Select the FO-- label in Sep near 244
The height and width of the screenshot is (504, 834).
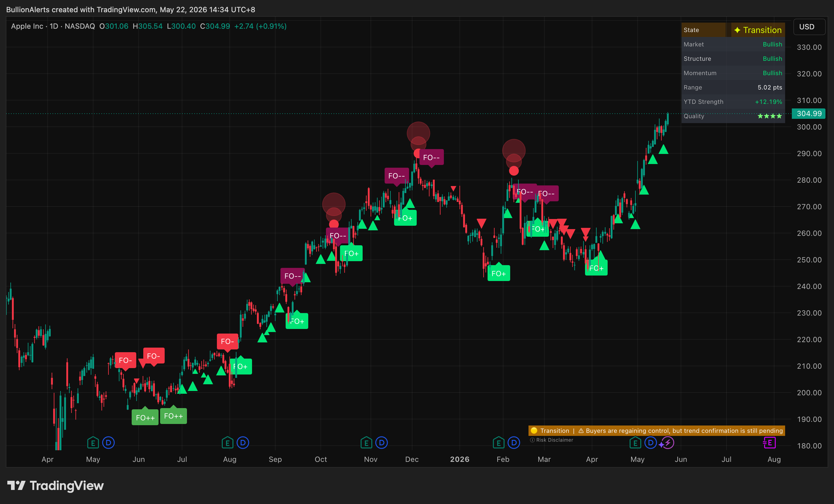point(293,276)
